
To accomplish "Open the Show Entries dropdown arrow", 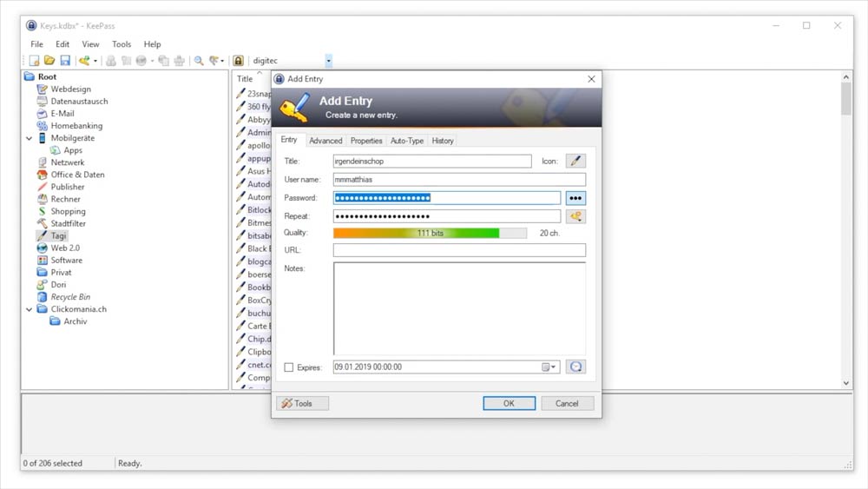I will [x=222, y=61].
